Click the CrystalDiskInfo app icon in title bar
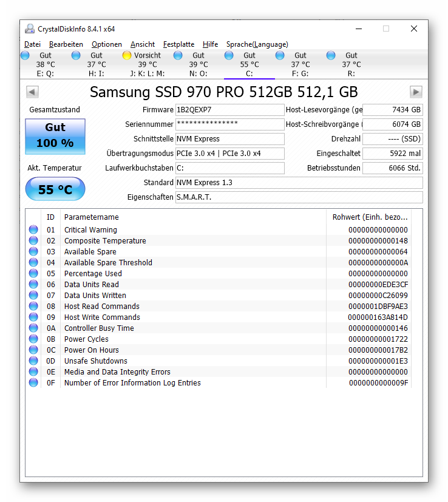The image size is (448, 502). [x=30, y=29]
